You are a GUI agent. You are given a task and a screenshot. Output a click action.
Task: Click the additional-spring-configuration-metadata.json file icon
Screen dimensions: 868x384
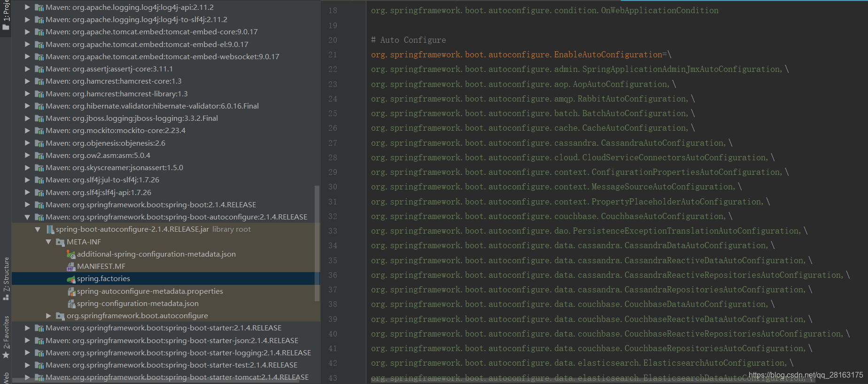(x=71, y=254)
